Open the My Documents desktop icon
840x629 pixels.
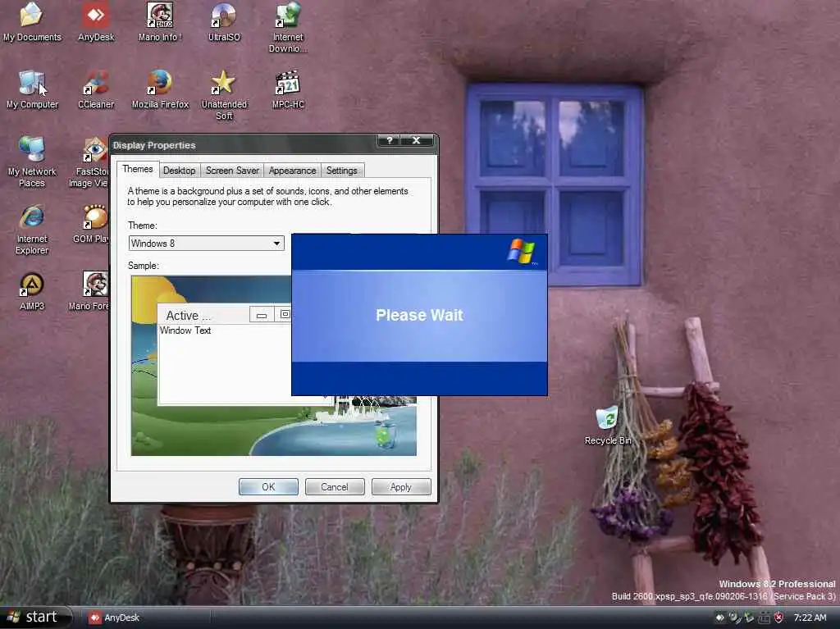click(x=32, y=21)
